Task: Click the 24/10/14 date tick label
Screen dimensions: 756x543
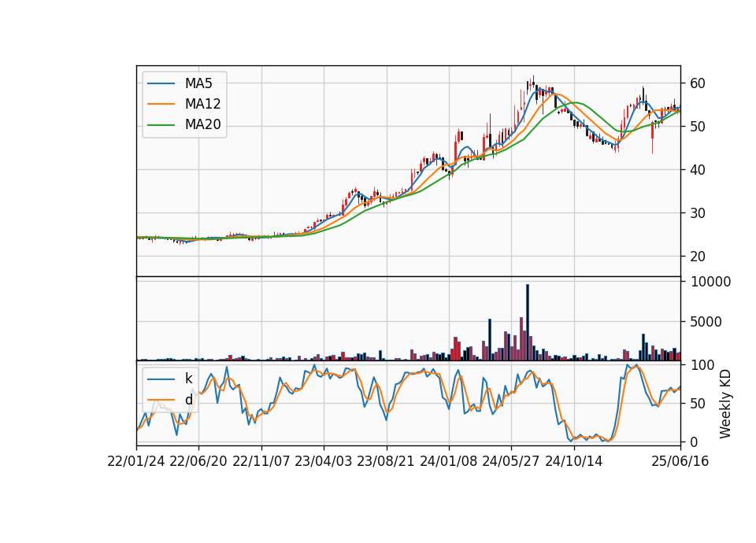Action: tap(574, 462)
